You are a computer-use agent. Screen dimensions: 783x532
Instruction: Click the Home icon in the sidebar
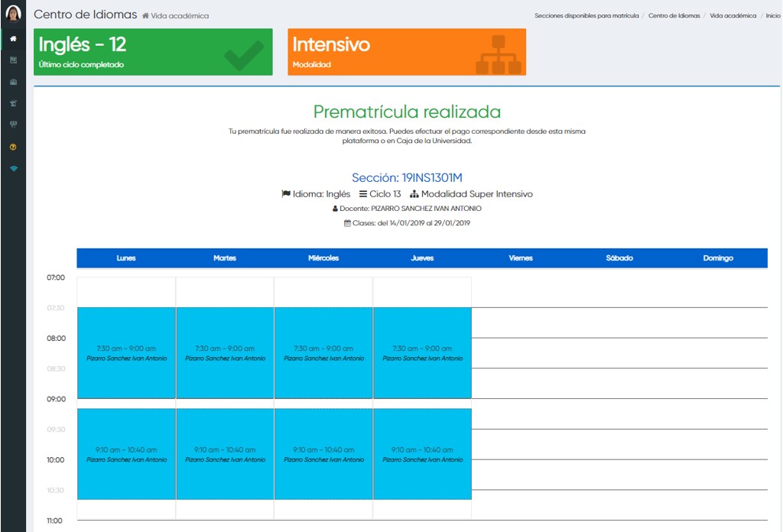pos(13,38)
